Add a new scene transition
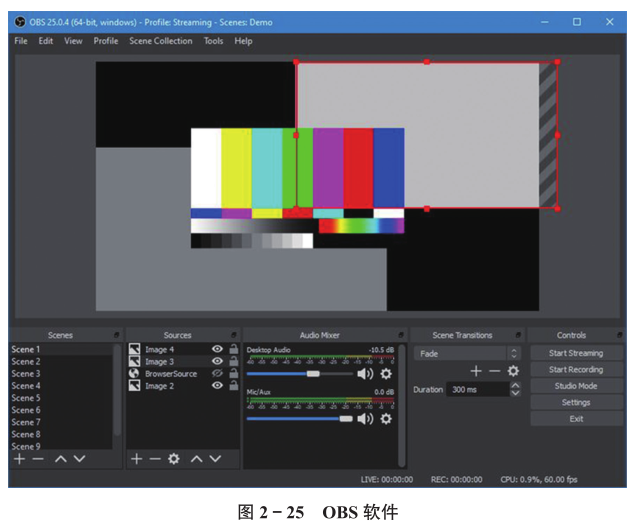The image size is (642, 532). [x=476, y=371]
